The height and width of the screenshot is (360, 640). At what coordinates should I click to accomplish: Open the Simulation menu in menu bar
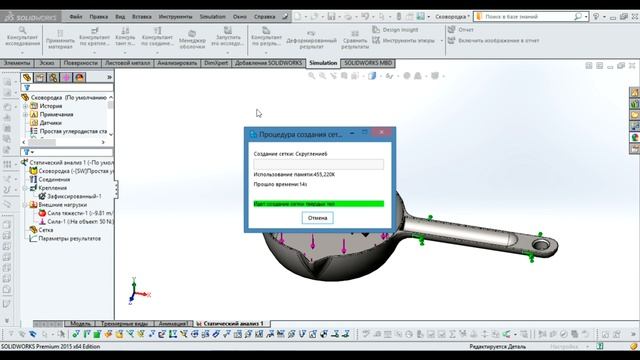212,17
